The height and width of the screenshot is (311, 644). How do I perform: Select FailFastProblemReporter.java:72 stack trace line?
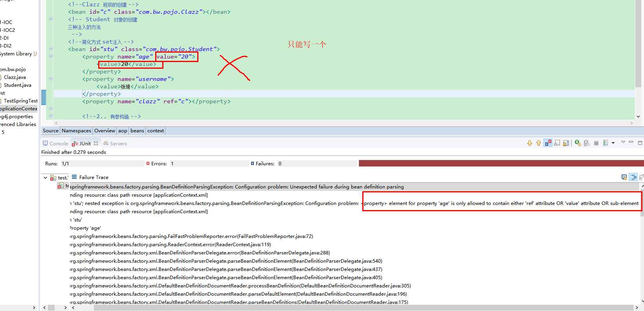(x=191, y=236)
